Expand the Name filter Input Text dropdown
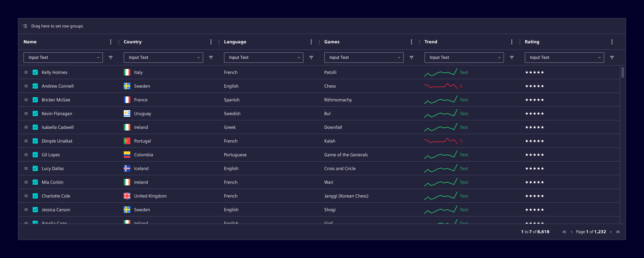The width and height of the screenshot is (644, 258). [63, 58]
